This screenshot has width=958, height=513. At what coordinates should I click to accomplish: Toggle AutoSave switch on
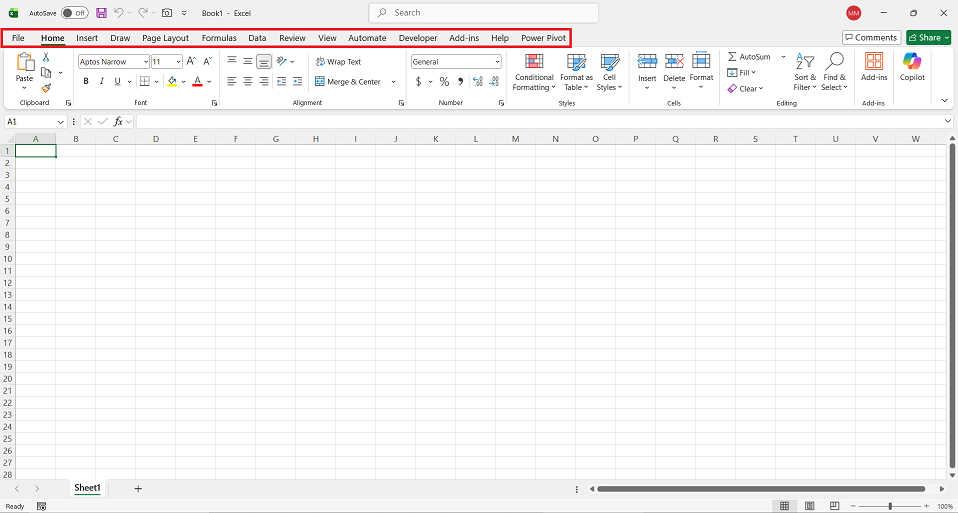(75, 13)
